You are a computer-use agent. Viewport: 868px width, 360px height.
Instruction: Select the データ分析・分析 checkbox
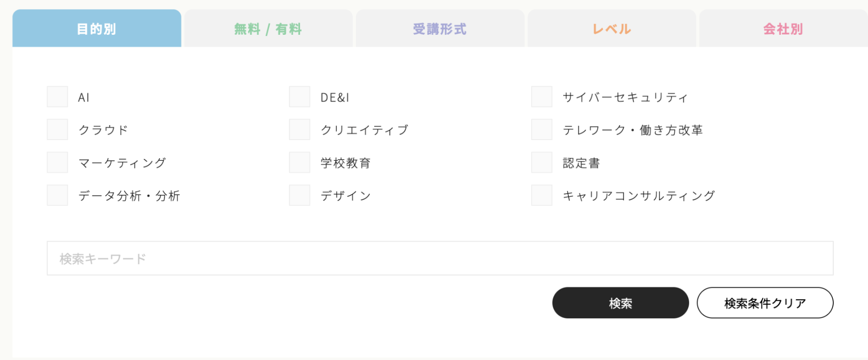(x=57, y=195)
